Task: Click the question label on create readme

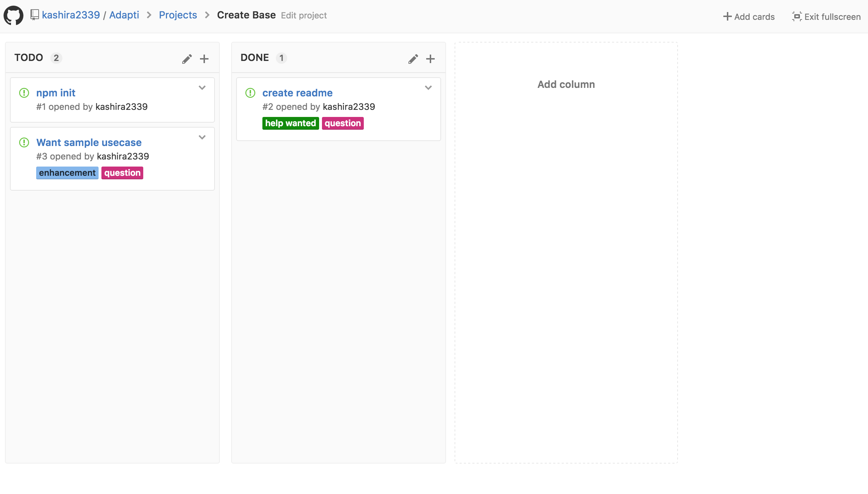Action: point(341,123)
